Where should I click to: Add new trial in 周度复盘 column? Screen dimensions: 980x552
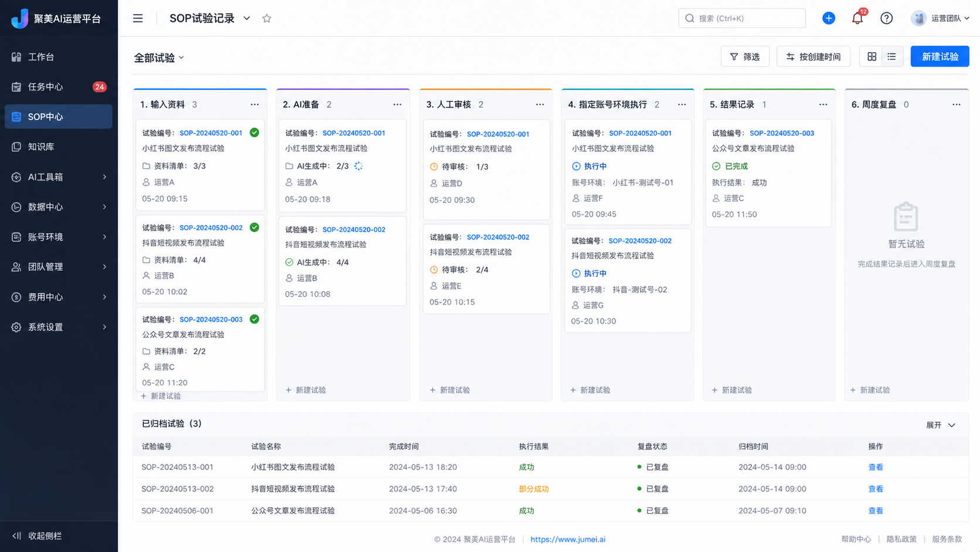click(870, 390)
